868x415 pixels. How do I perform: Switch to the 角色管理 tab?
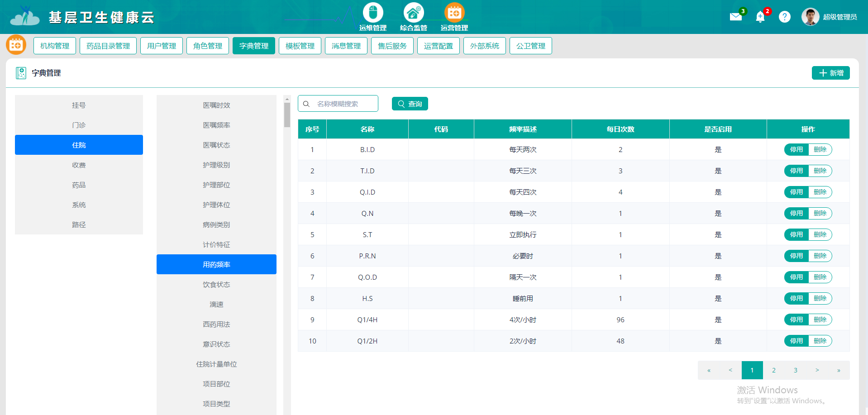click(208, 46)
